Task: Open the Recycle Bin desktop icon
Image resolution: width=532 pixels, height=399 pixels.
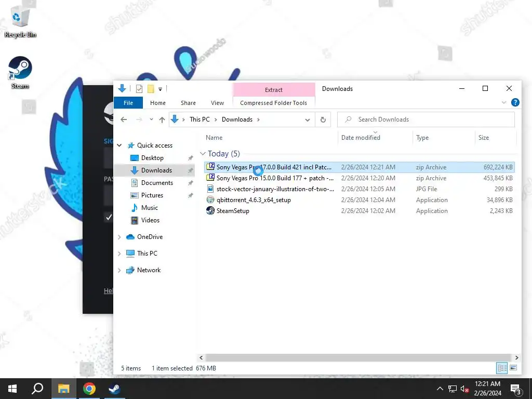Action: 20,22
